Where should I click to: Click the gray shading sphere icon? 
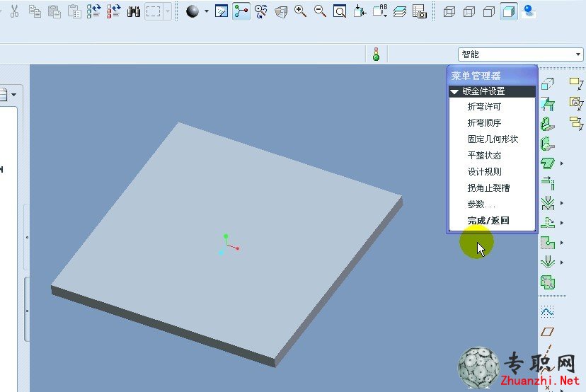(193, 11)
